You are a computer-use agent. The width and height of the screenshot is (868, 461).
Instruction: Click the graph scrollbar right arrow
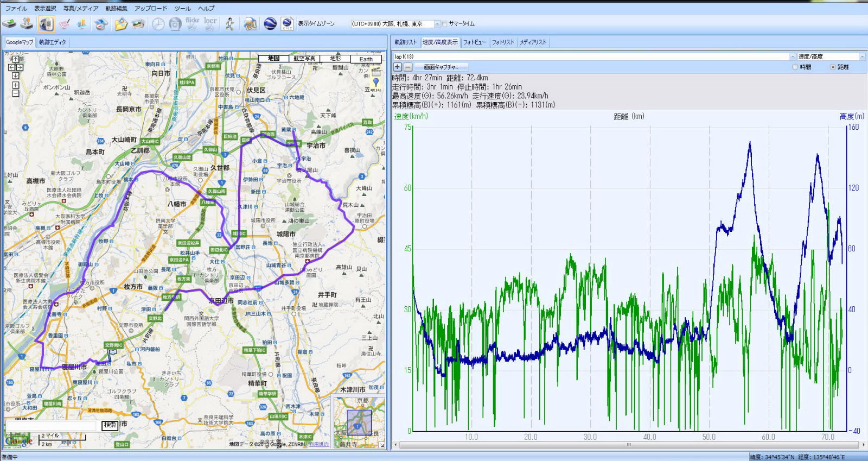point(863,445)
